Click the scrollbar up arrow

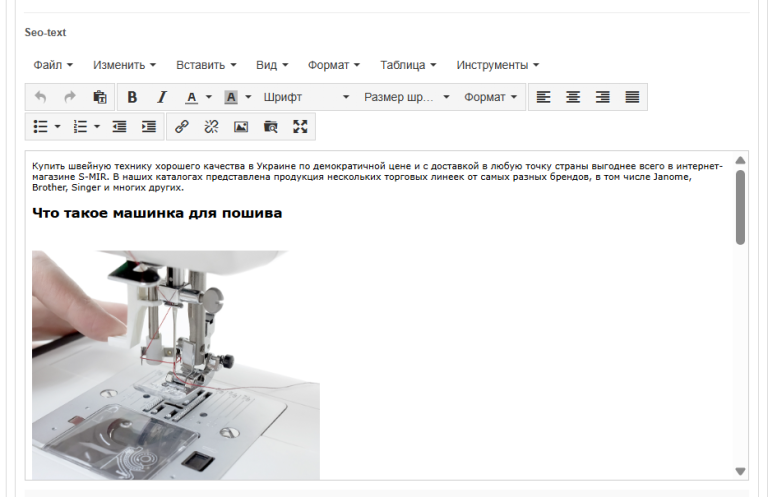[741, 160]
